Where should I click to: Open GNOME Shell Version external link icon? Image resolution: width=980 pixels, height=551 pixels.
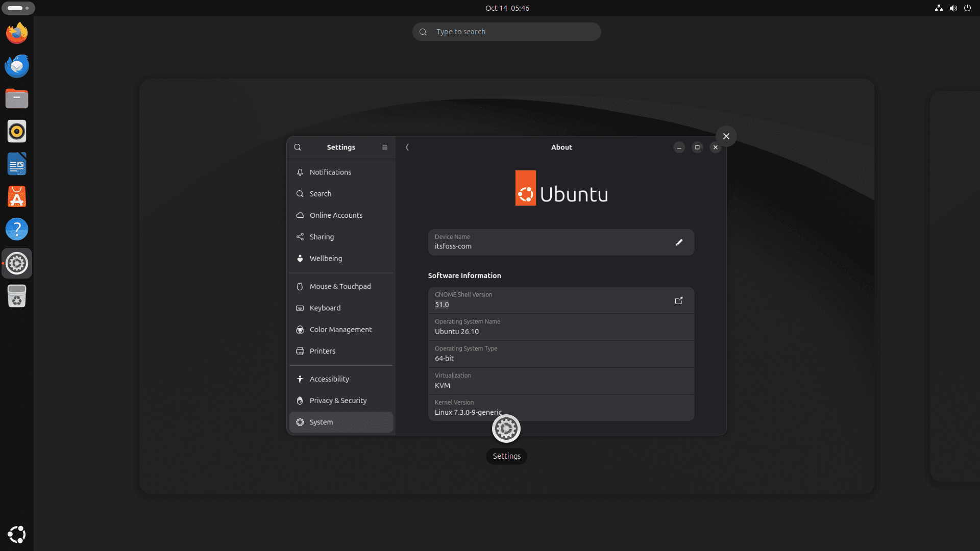coord(679,300)
